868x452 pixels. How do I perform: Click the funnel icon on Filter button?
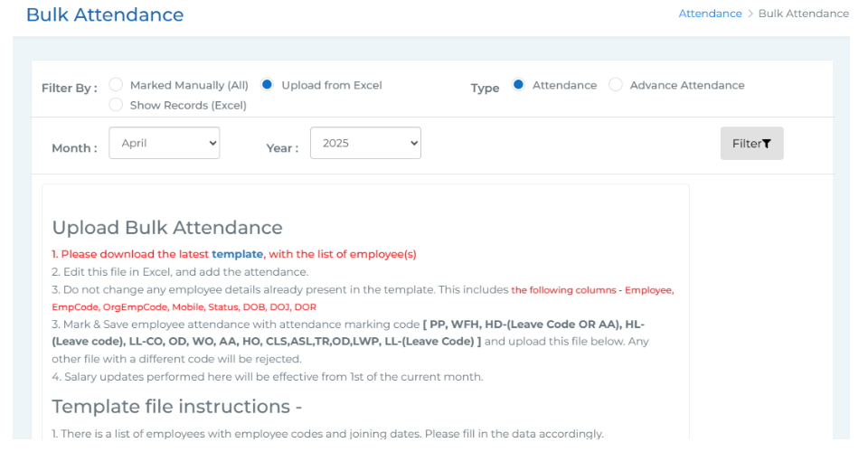(x=767, y=144)
